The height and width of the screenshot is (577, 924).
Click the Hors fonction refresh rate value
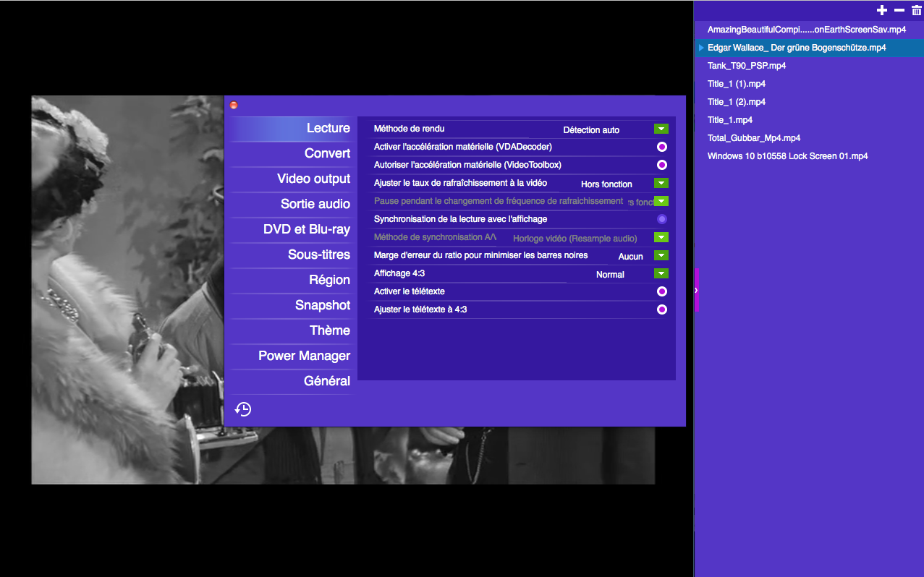[606, 184]
